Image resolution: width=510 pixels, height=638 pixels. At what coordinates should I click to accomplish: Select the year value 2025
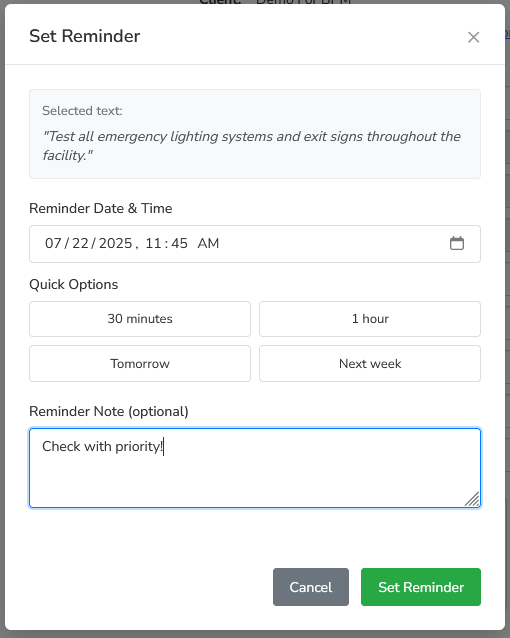(x=116, y=243)
